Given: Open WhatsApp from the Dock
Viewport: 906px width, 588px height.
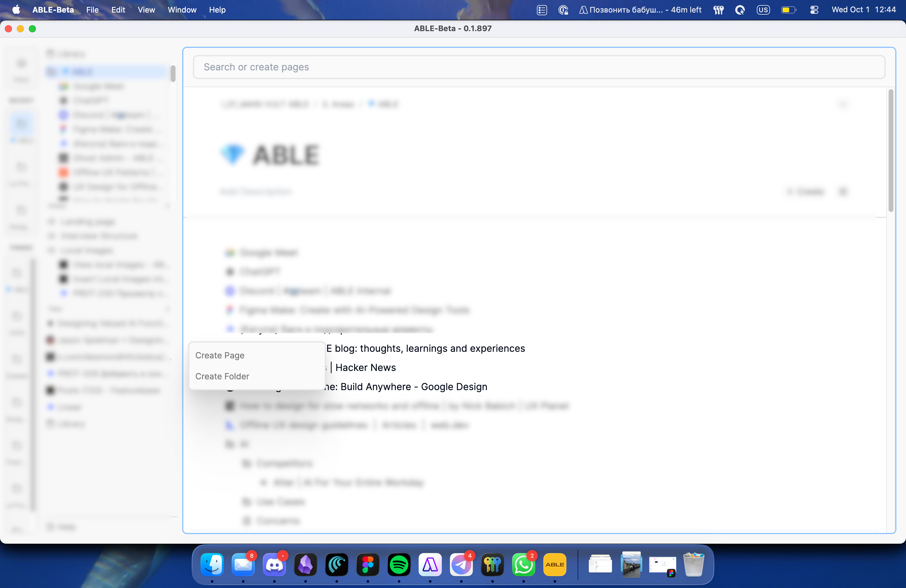Looking at the screenshot, I should tap(524, 564).
